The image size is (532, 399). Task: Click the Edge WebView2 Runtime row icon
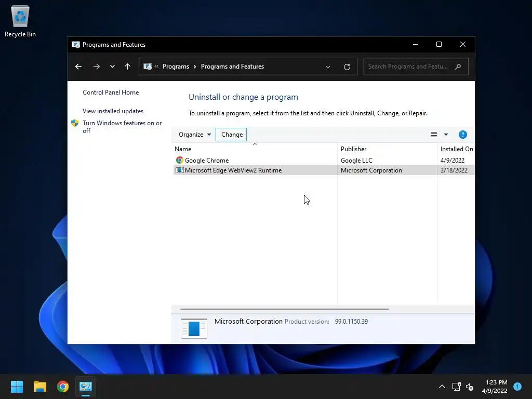179,170
